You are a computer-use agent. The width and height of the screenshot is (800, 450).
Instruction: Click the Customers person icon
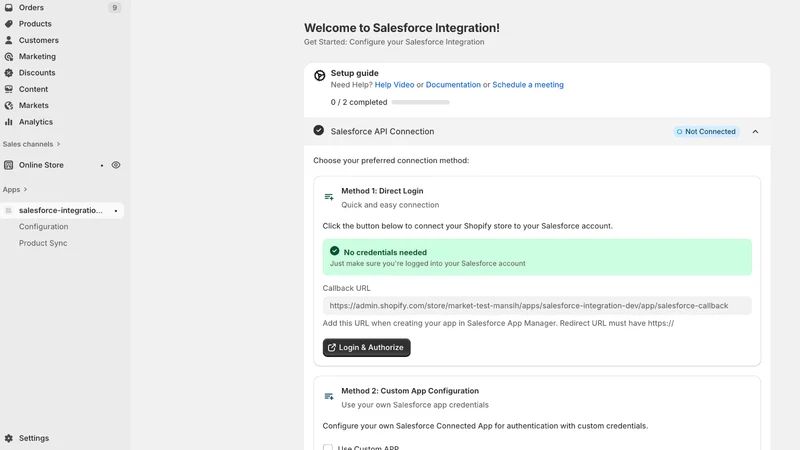[x=9, y=40]
